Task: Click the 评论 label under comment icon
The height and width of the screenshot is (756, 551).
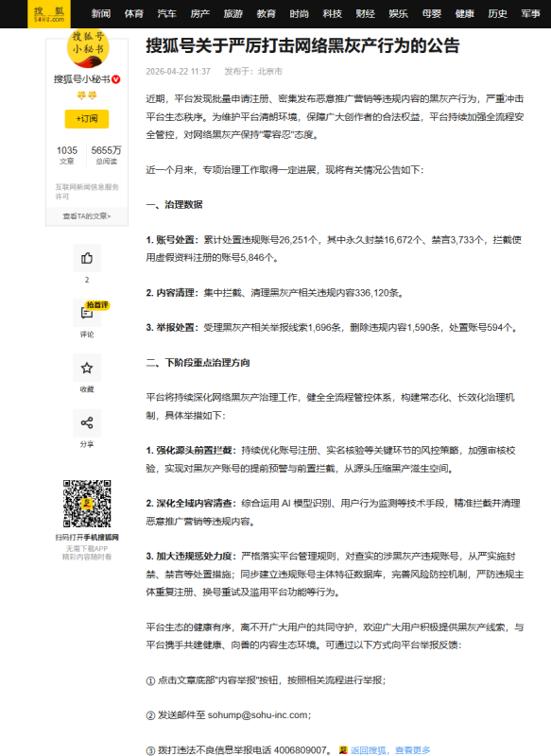Action: pyautogui.click(x=87, y=335)
